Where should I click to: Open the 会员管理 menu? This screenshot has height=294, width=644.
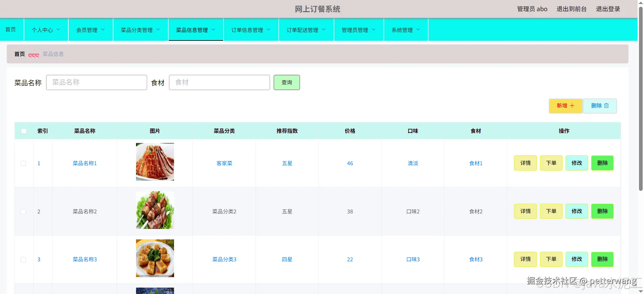point(91,30)
